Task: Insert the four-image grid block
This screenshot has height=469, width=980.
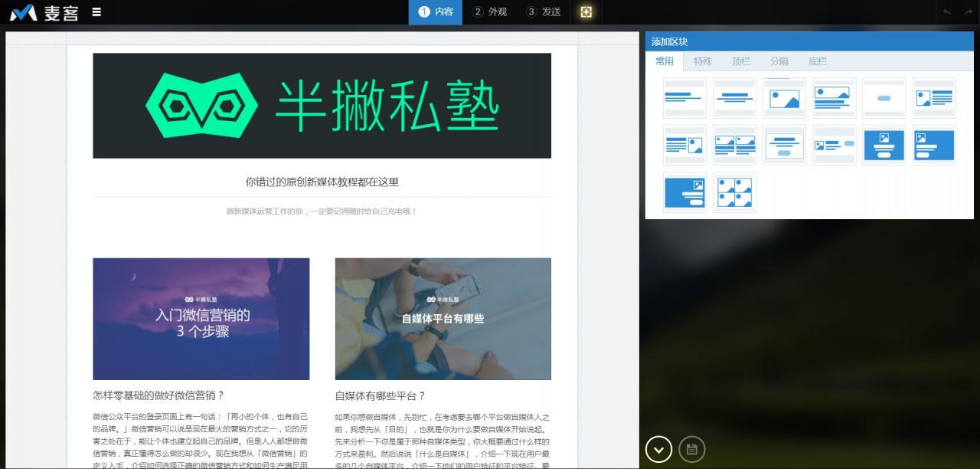Action: tap(734, 192)
